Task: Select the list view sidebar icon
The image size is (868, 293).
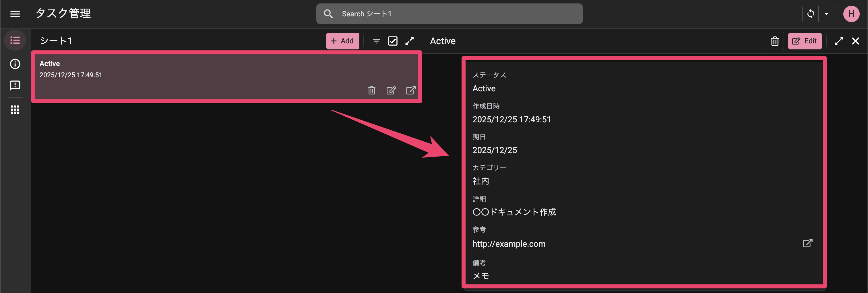Action: pos(15,41)
